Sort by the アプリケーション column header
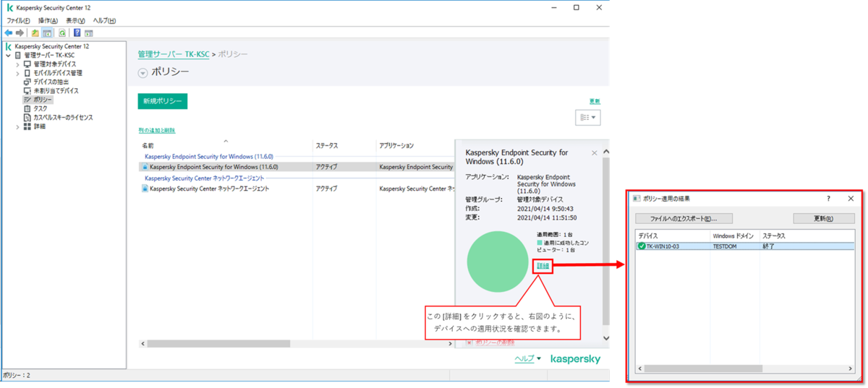The width and height of the screenshot is (868, 388). click(x=415, y=146)
